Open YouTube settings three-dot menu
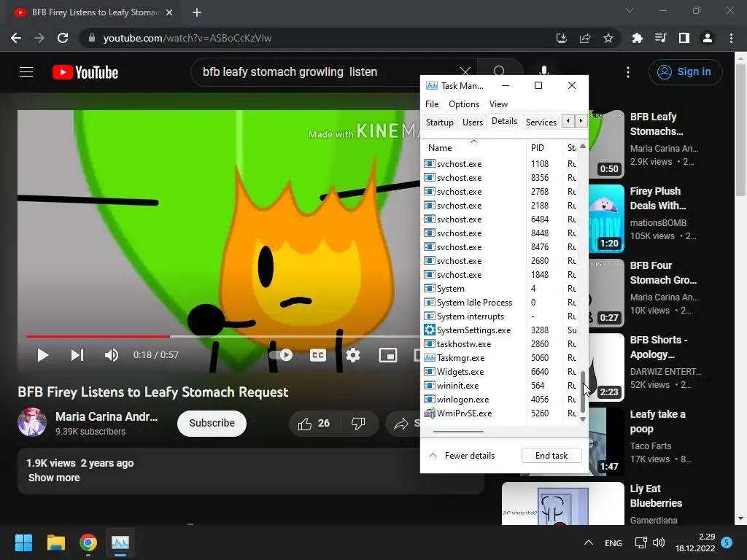747x560 pixels. [628, 72]
